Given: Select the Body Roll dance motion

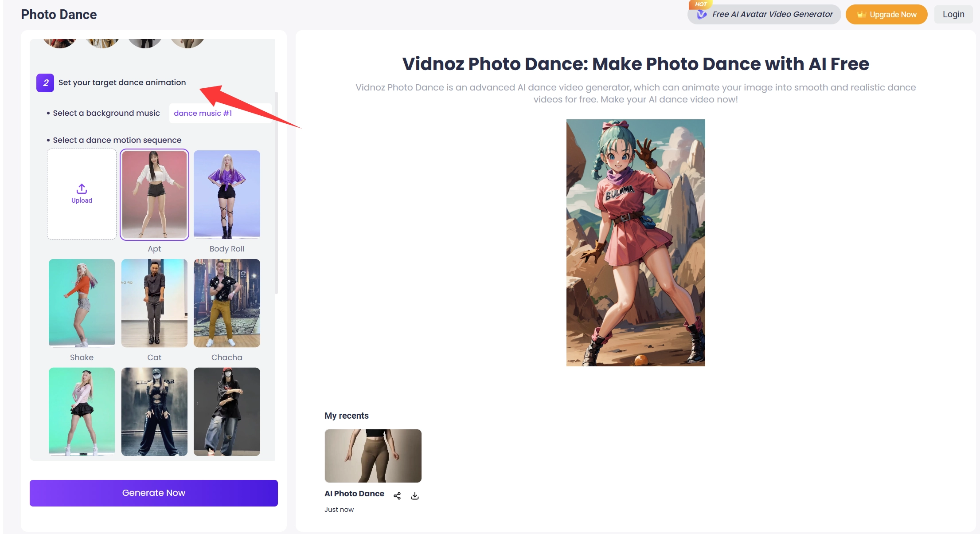Looking at the screenshot, I should coord(226,194).
